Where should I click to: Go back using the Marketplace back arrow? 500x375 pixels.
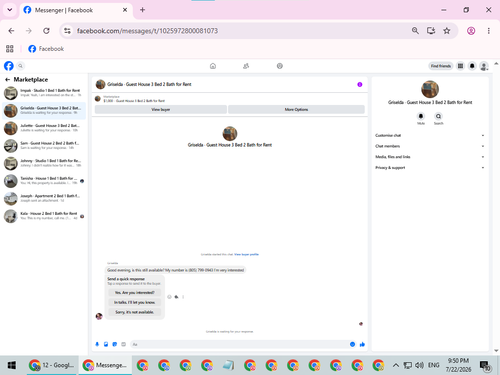[7, 80]
